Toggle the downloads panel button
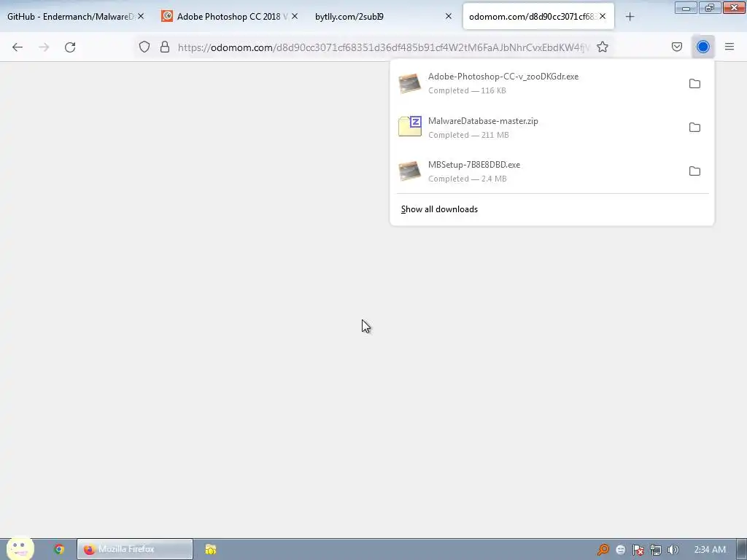This screenshot has height=560, width=747. [x=703, y=47]
